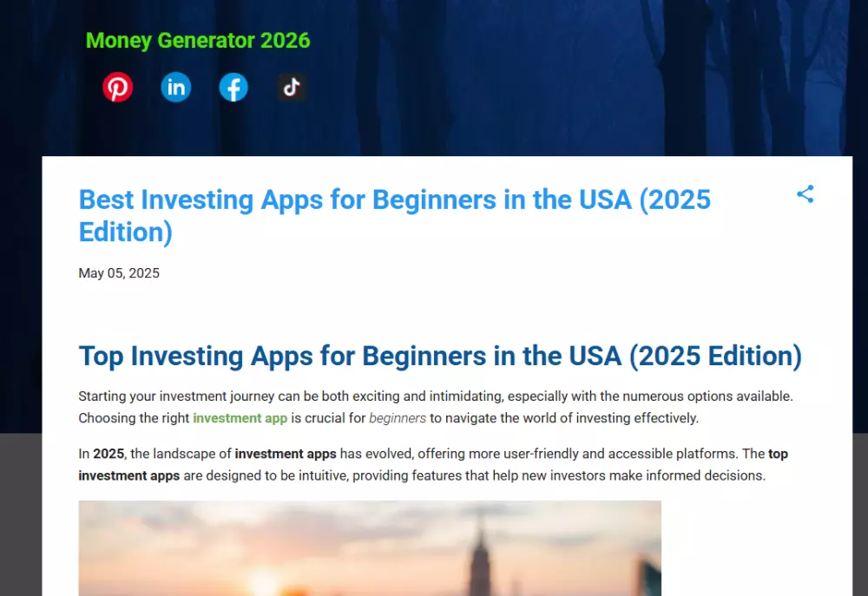
Task: Click the bold phrase "top investment apps"
Action: tap(129, 475)
